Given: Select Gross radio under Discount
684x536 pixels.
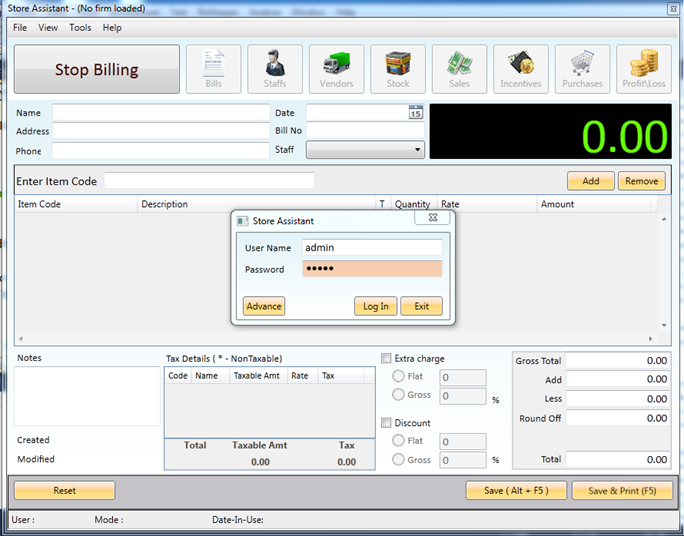Looking at the screenshot, I should [398, 459].
